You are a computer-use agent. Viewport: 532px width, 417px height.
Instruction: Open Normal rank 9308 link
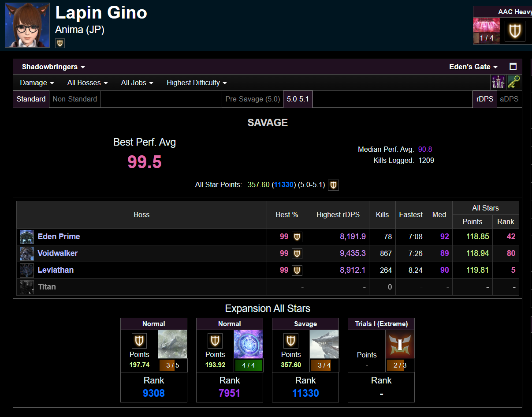click(x=154, y=393)
